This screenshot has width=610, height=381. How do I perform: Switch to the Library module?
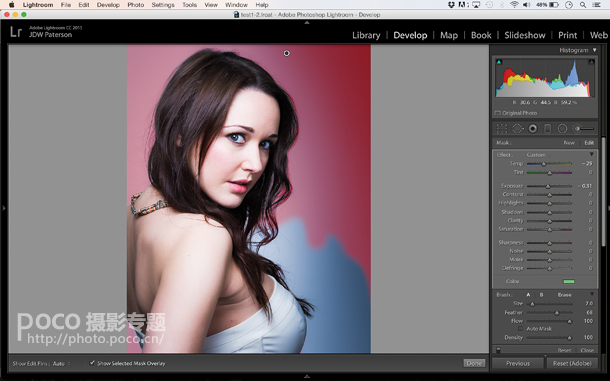click(366, 35)
